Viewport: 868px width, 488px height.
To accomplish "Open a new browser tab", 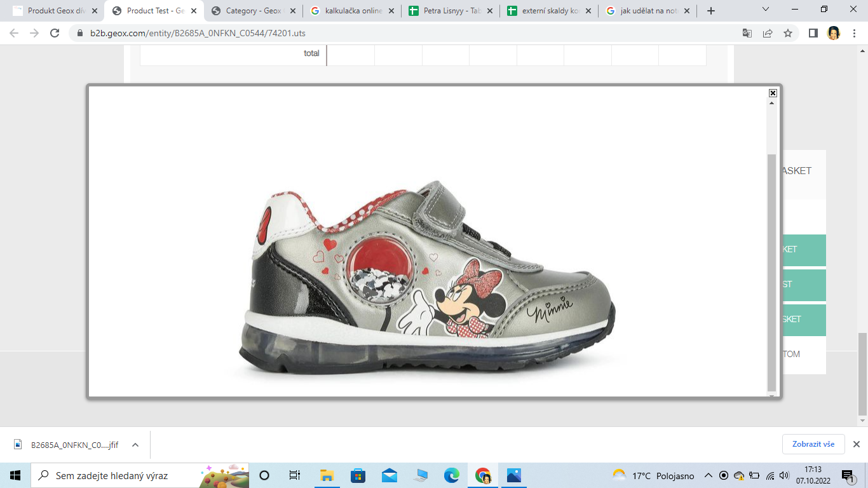I will pyautogui.click(x=711, y=11).
